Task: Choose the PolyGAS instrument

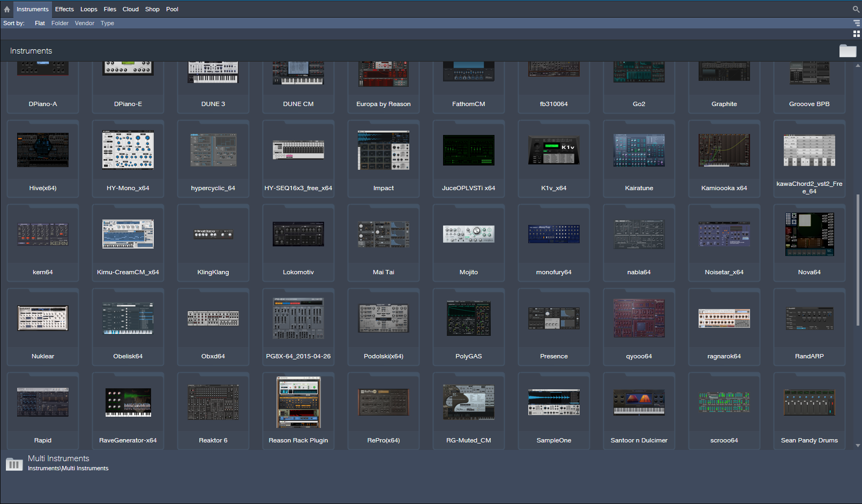Action: pos(469,327)
